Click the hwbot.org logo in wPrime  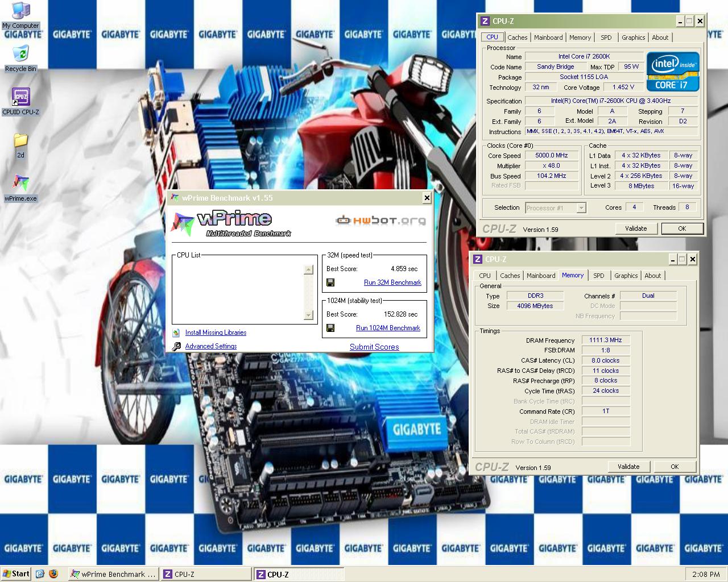(x=380, y=221)
